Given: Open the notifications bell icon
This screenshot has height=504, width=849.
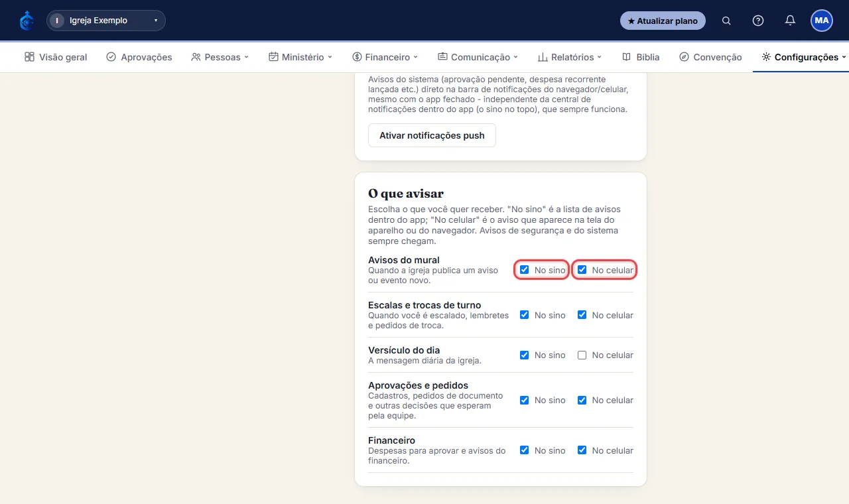Looking at the screenshot, I should pyautogui.click(x=790, y=21).
